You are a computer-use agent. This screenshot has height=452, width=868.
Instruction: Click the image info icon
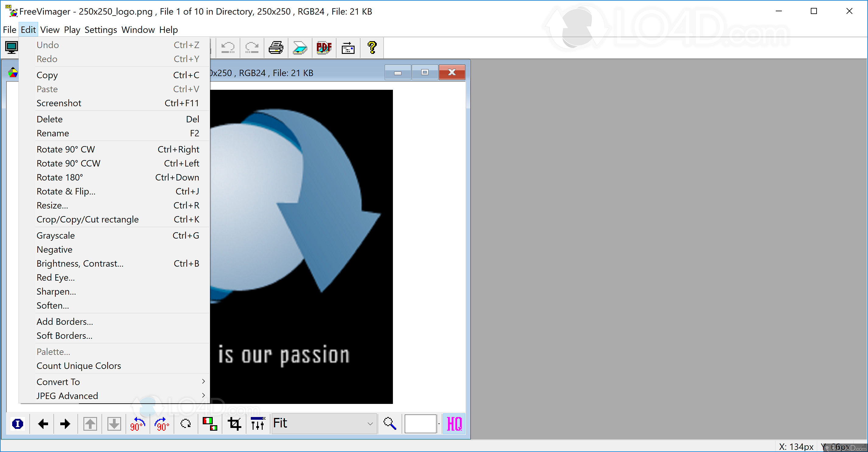18,424
